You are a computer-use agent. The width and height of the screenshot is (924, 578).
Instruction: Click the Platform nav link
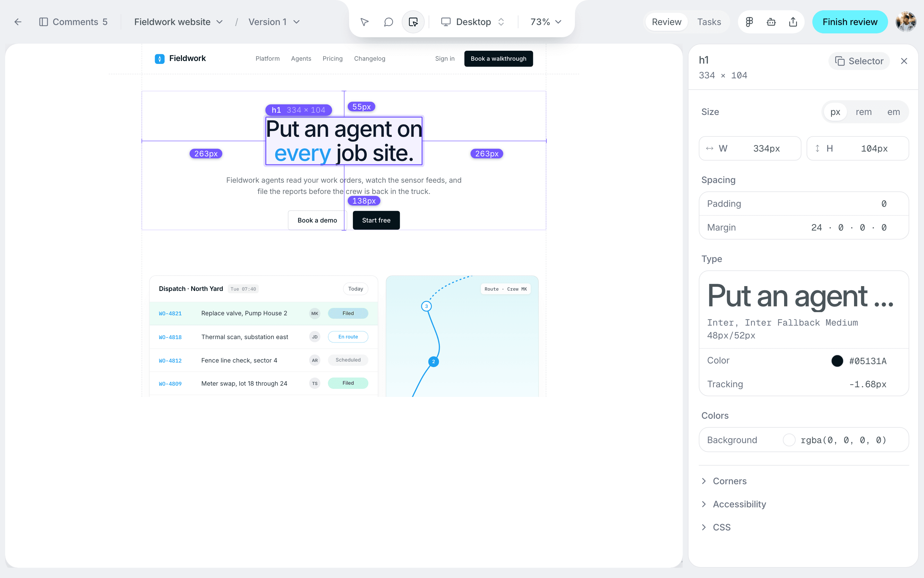coord(268,58)
